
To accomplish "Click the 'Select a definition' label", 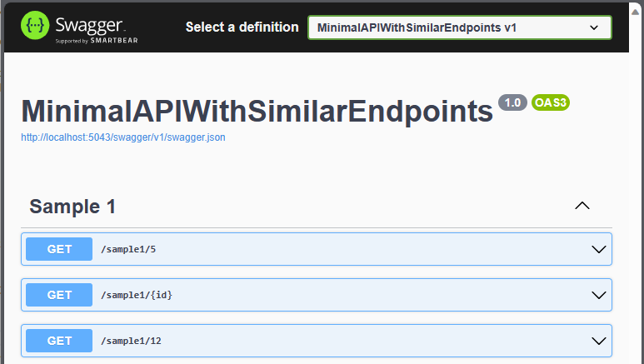I will (x=242, y=27).
